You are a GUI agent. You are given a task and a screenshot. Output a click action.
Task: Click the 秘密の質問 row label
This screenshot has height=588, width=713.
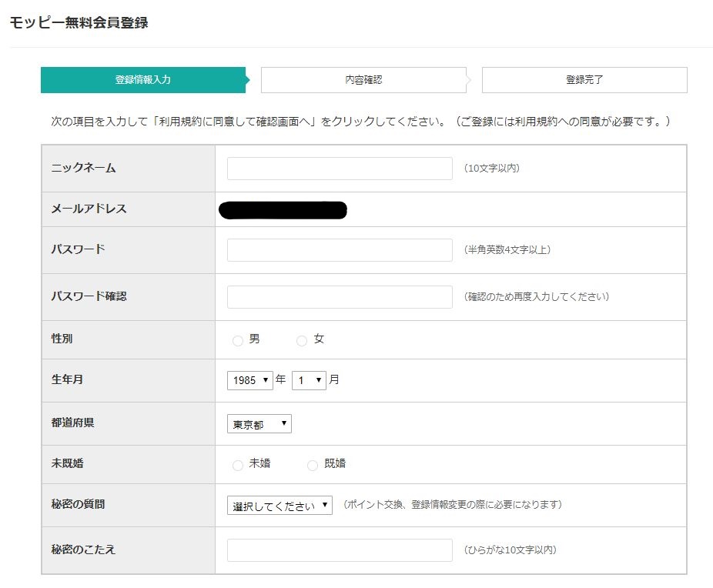79,504
